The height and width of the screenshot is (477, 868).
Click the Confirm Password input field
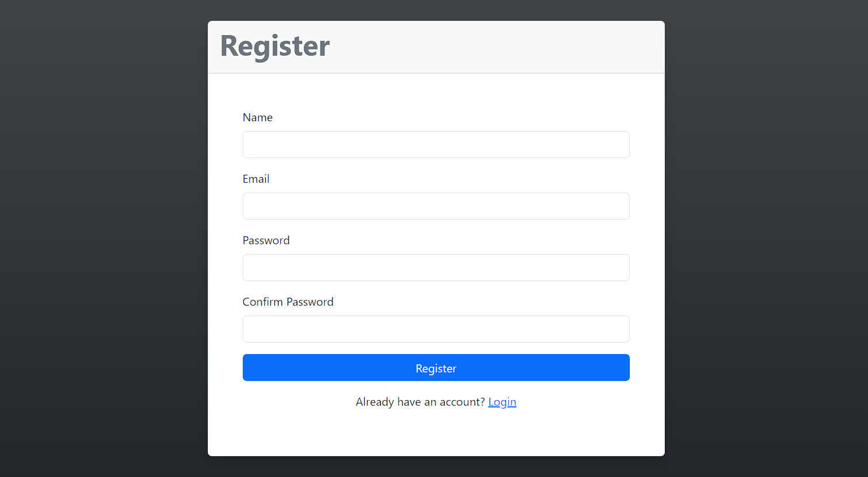[435, 329]
